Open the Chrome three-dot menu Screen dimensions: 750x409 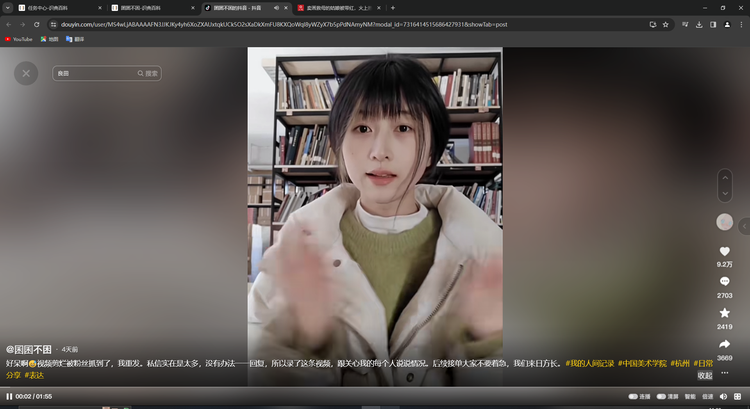click(x=741, y=24)
